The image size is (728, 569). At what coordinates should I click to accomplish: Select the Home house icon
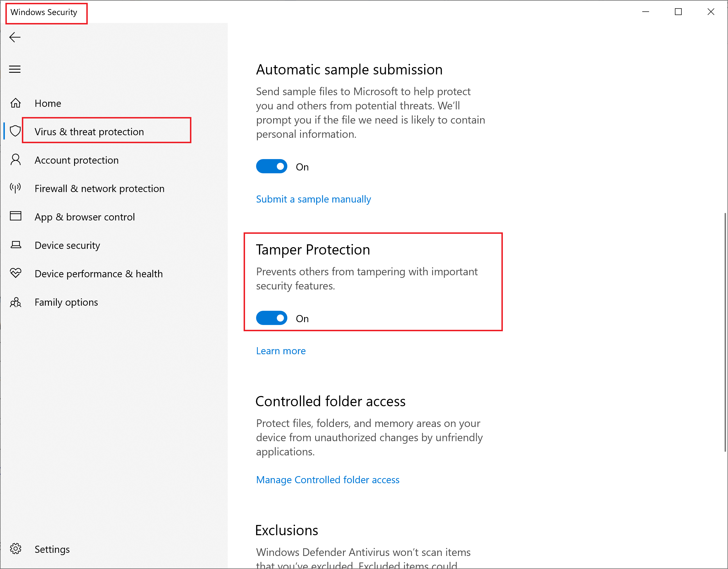tap(15, 103)
